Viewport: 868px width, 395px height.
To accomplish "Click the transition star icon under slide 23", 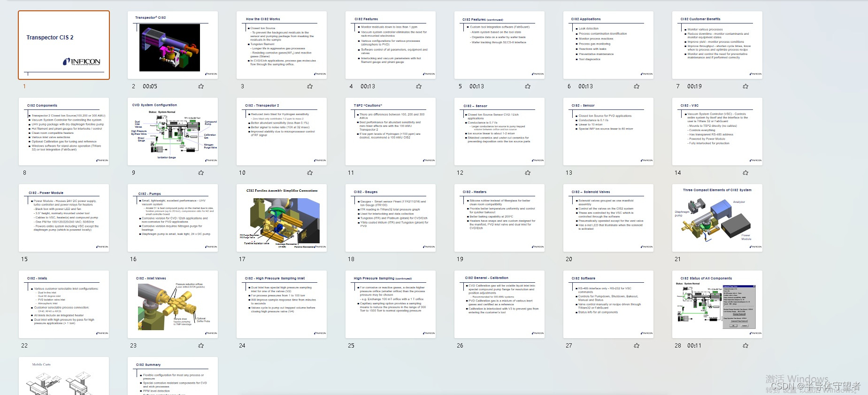I will coord(201,346).
